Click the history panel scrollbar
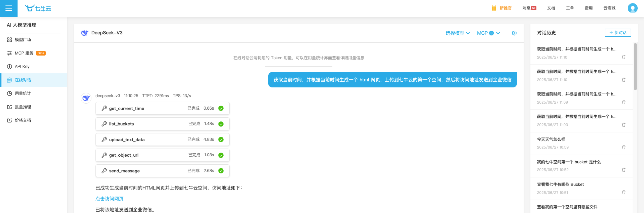This screenshot has width=644, height=213. (x=635, y=67)
